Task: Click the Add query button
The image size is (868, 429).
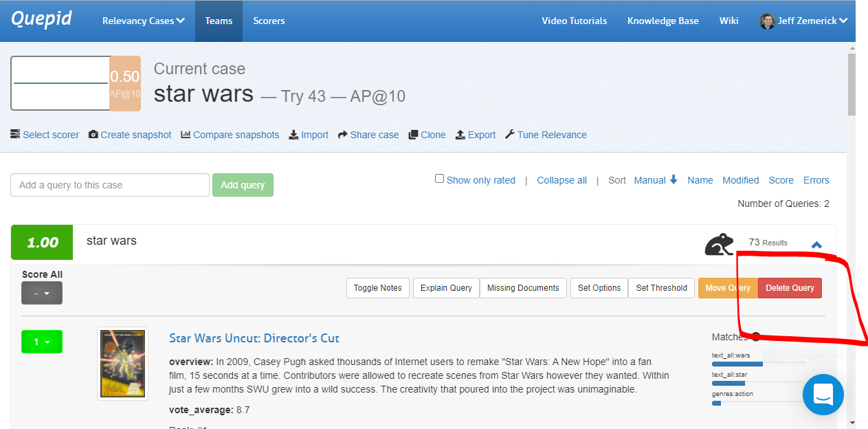Action: 243,185
